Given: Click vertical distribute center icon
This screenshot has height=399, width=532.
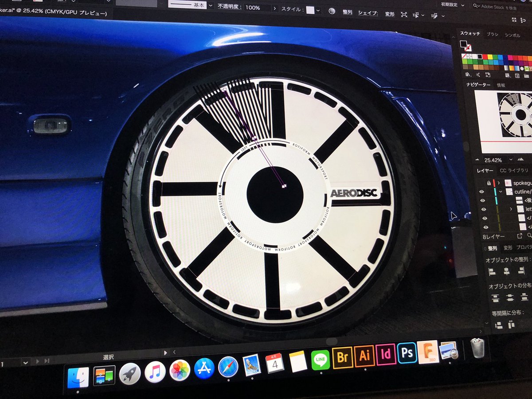Looking at the screenshot, I should [510, 297].
